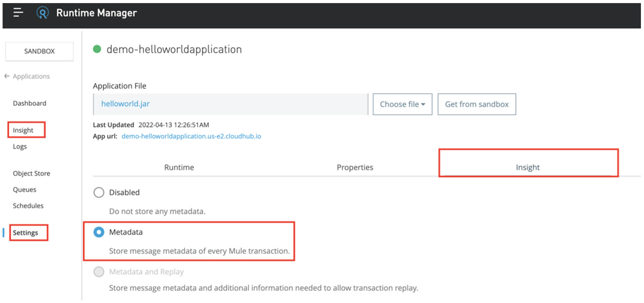Click the SANDBOX environment selector
The image size is (644, 303).
[39, 51]
